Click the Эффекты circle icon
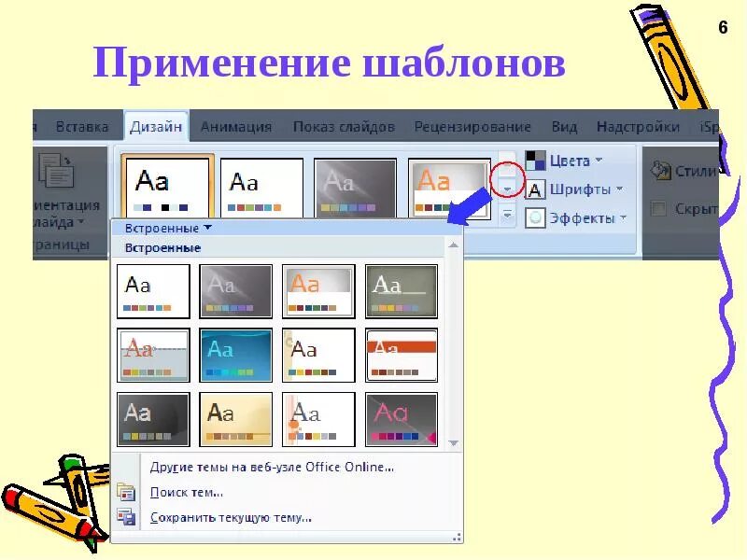 [535, 218]
